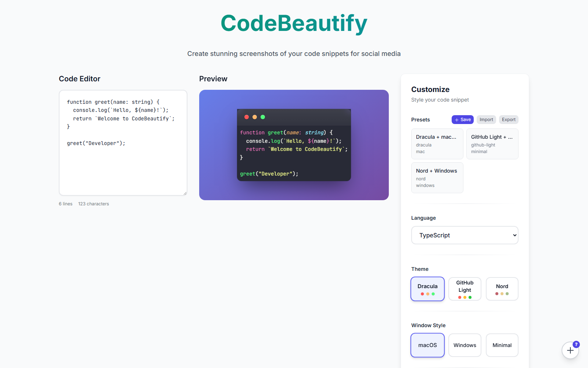Click inside the code editor textarea
Screen dimensions: 588x368
[123, 143]
